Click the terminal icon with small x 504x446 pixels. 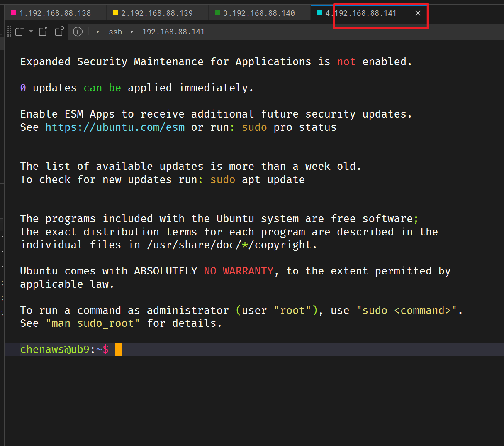43,32
